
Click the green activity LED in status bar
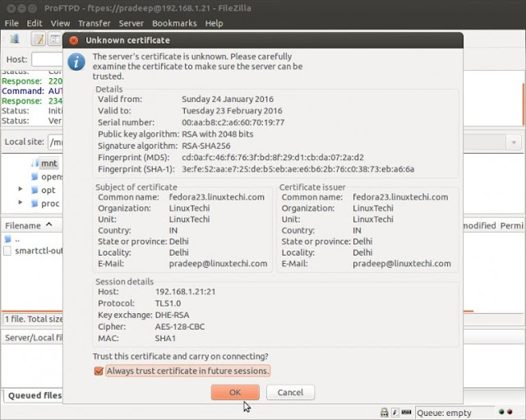point(501,412)
